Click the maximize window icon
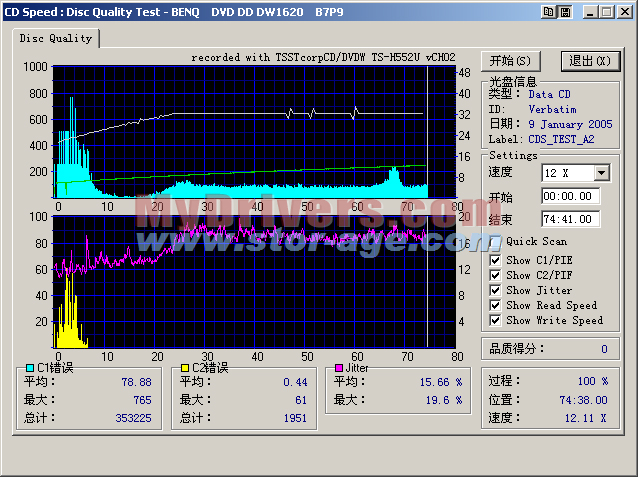This screenshot has width=638, height=477. [x=606, y=11]
